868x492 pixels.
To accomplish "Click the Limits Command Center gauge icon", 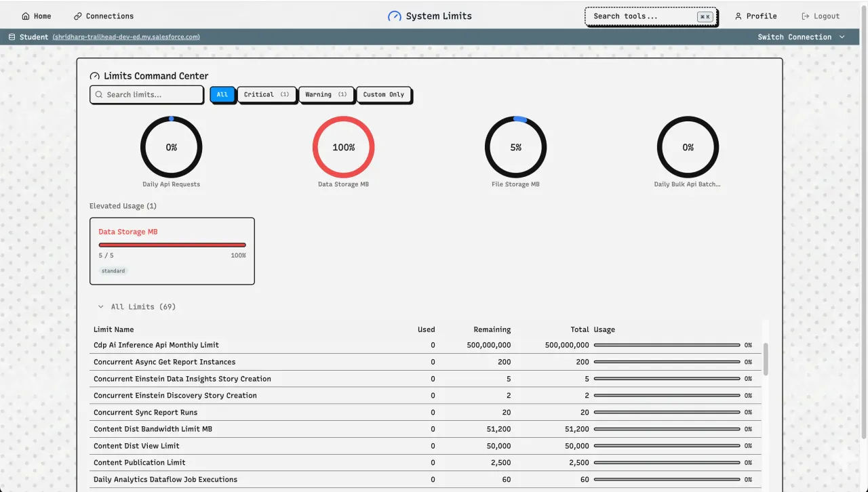I will 94,77.
